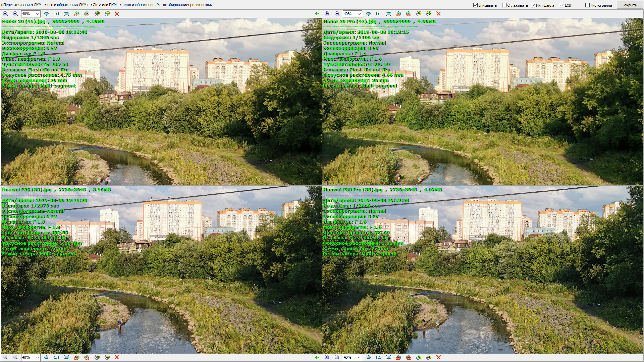Zoom out the Honor 20 Pro image

pos(337,14)
